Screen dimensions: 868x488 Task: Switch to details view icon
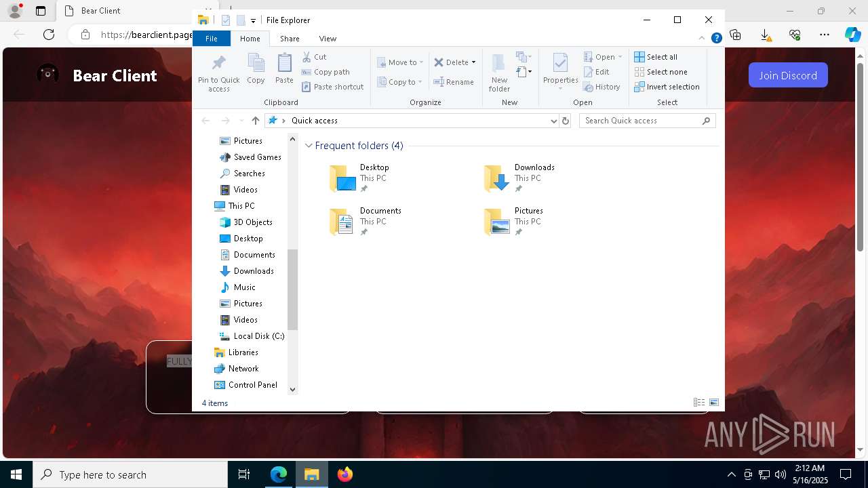click(x=699, y=403)
